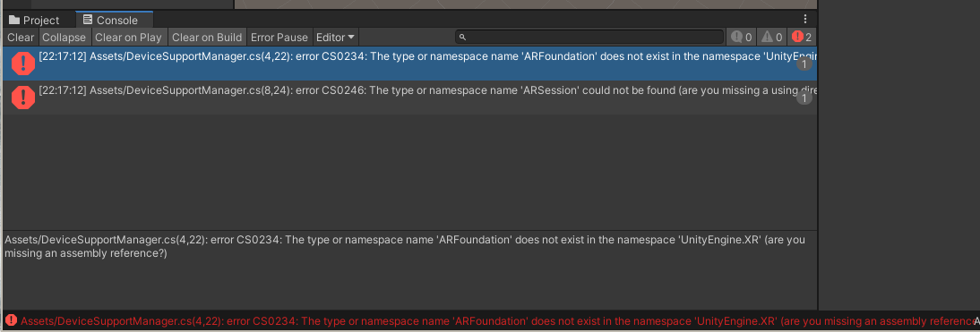The image size is (980, 332).
Task: Click the status bar error icon
Action: pyautogui.click(x=12, y=320)
